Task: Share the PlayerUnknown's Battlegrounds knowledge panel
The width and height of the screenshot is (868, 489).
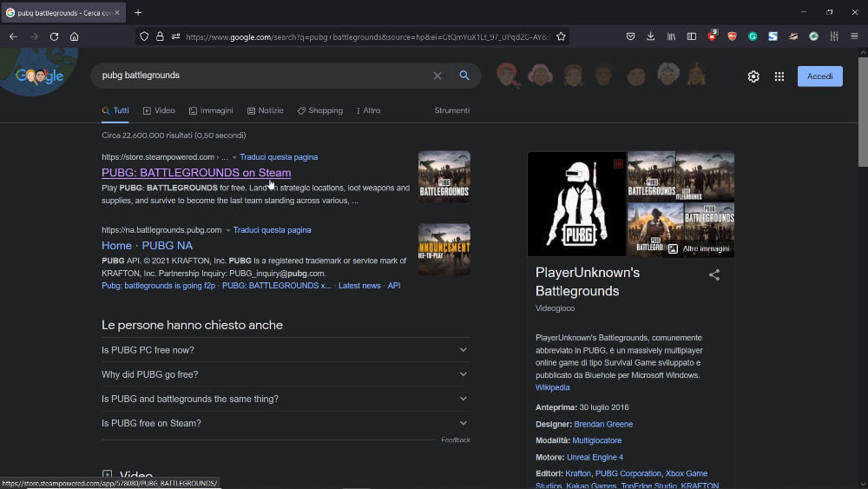Action: click(714, 275)
